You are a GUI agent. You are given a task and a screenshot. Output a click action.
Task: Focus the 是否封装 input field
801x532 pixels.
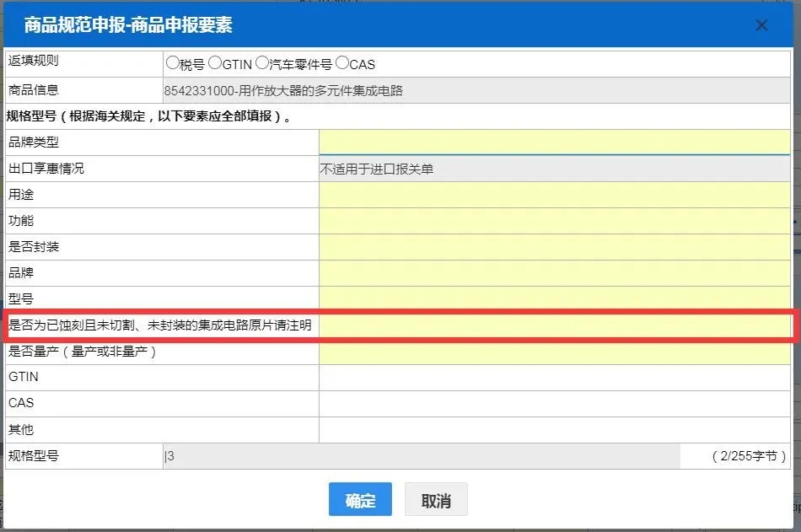tap(554, 247)
